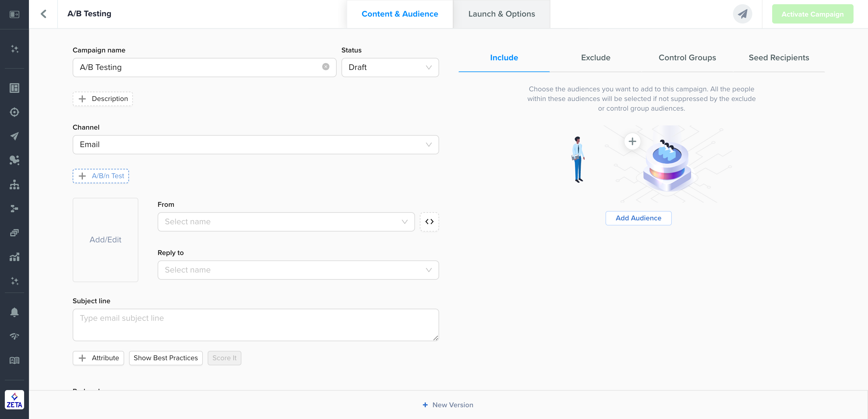Screen dimensions: 868x419
Task: Click the sidebar paper plane campaigns icon
Action: [14, 136]
